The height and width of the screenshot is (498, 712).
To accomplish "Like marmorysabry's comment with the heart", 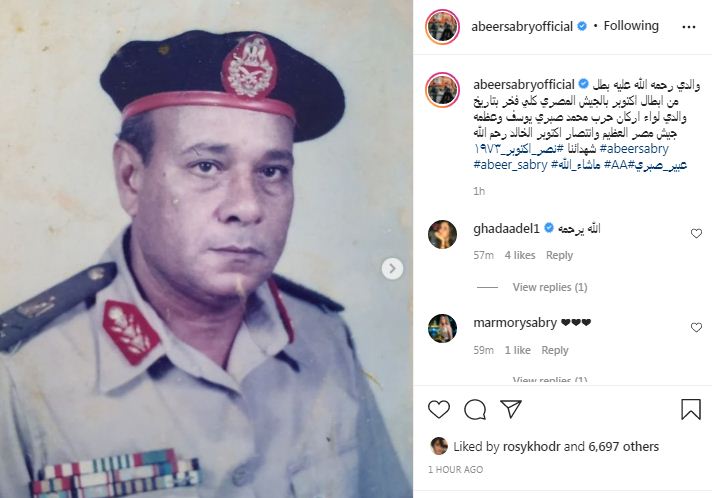I will tap(696, 327).
